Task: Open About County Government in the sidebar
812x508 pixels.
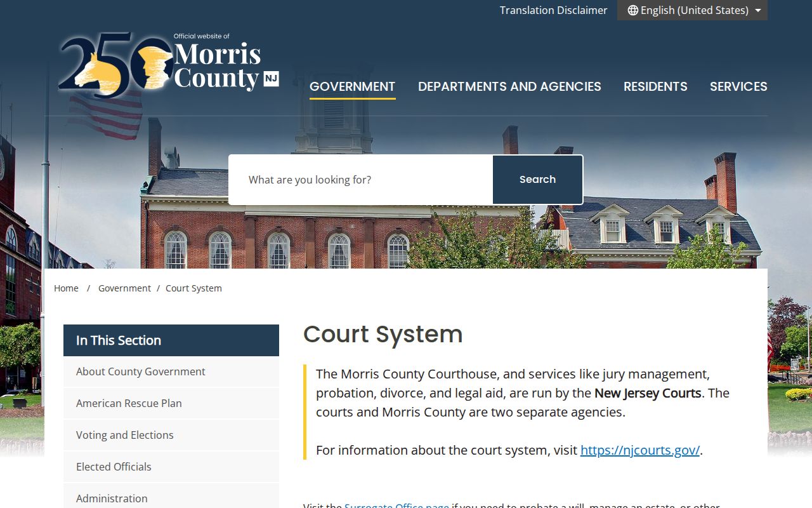Action: 171,371
